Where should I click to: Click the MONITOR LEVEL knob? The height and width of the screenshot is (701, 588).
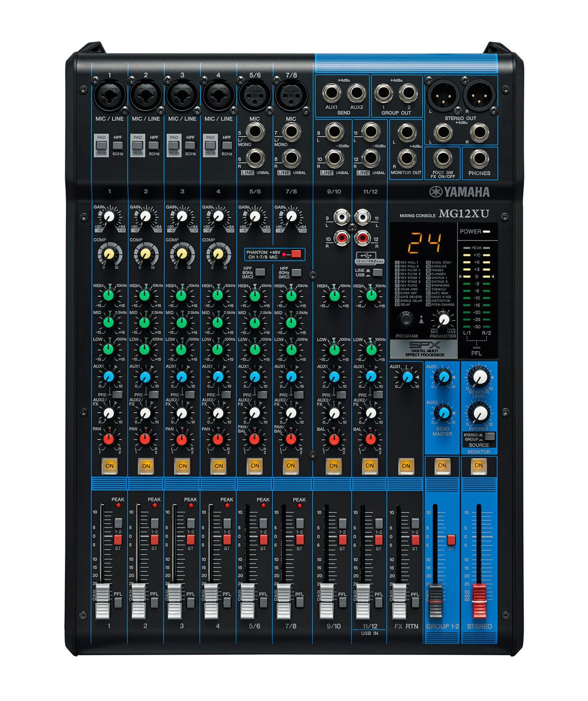[x=479, y=376]
